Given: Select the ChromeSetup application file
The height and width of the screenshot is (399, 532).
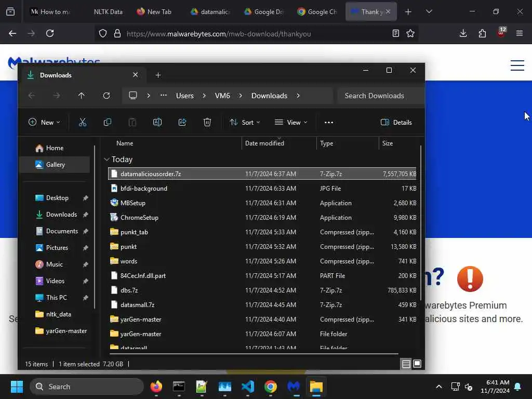Looking at the screenshot, I should click(262, 218).
